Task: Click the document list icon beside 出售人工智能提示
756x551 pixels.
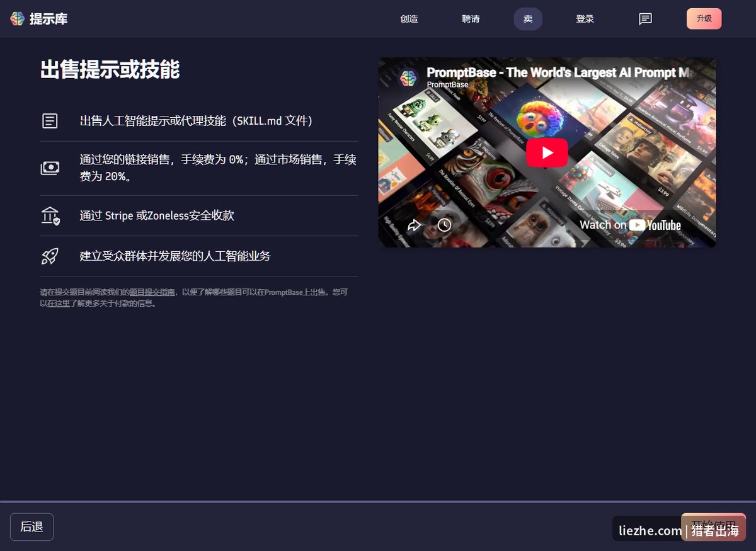Action: (x=50, y=121)
